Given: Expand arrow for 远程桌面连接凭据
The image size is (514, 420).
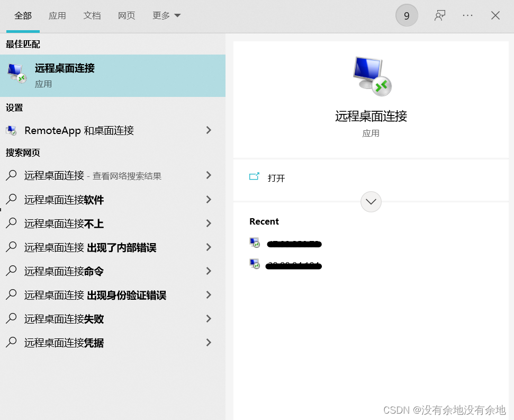Looking at the screenshot, I should (209, 343).
